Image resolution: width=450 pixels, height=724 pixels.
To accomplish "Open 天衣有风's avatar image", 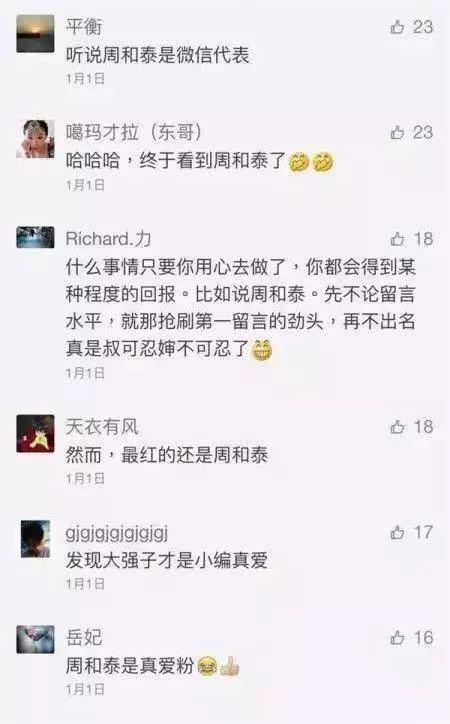I will click(x=36, y=433).
